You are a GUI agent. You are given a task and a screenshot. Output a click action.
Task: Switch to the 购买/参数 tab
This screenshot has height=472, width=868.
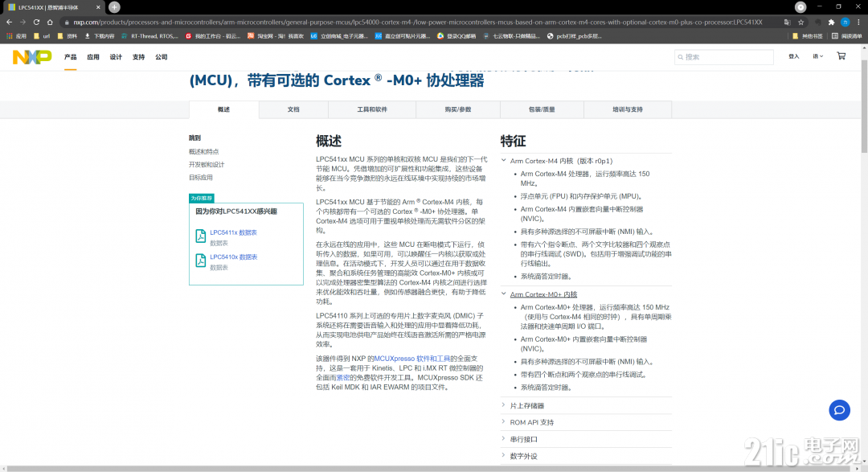pyautogui.click(x=458, y=109)
